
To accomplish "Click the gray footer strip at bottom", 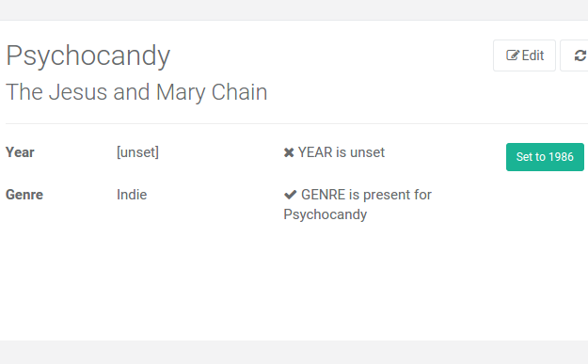I will click(x=294, y=352).
